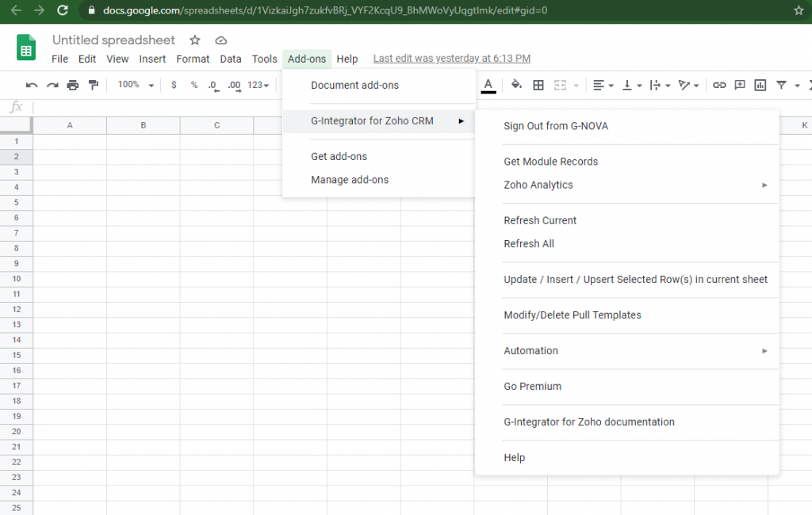Viewport: 812px width, 515px height.
Task: Open filter views dropdown arrow
Action: [798, 86]
